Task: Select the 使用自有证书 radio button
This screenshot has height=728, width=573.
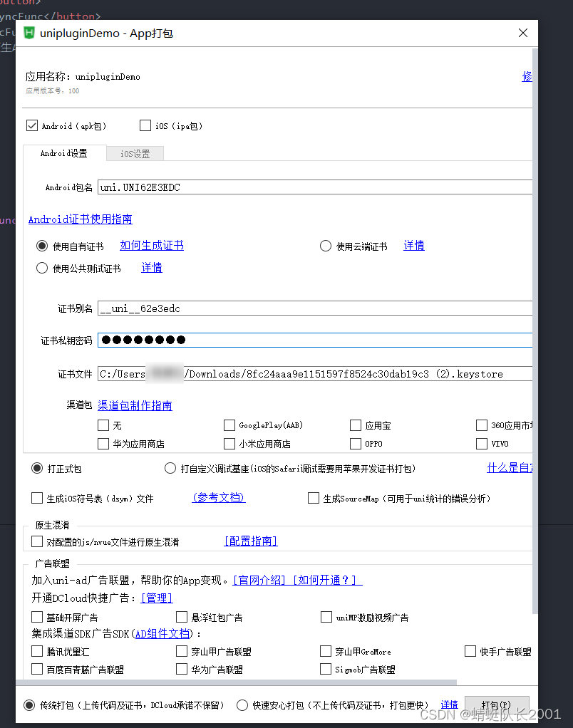Action: pyautogui.click(x=42, y=246)
